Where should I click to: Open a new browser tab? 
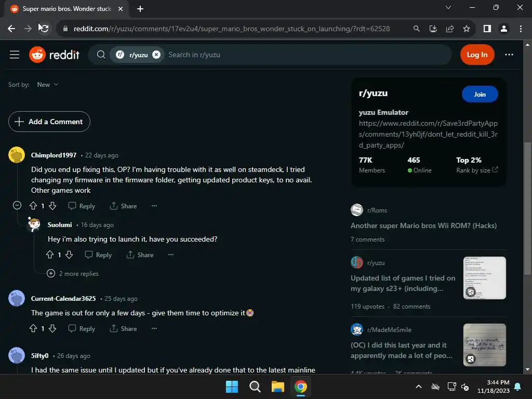tap(140, 9)
